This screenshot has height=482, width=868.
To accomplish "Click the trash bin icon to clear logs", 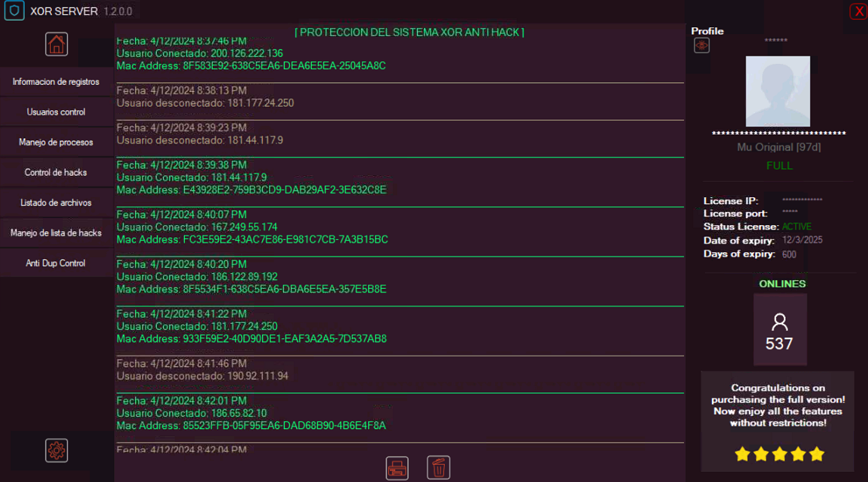I will point(439,468).
